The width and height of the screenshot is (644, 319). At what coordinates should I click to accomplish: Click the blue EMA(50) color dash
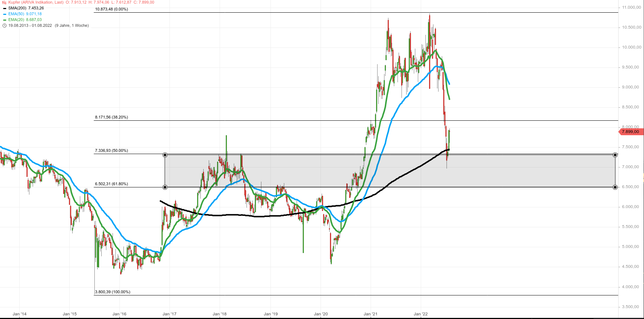coord(5,14)
